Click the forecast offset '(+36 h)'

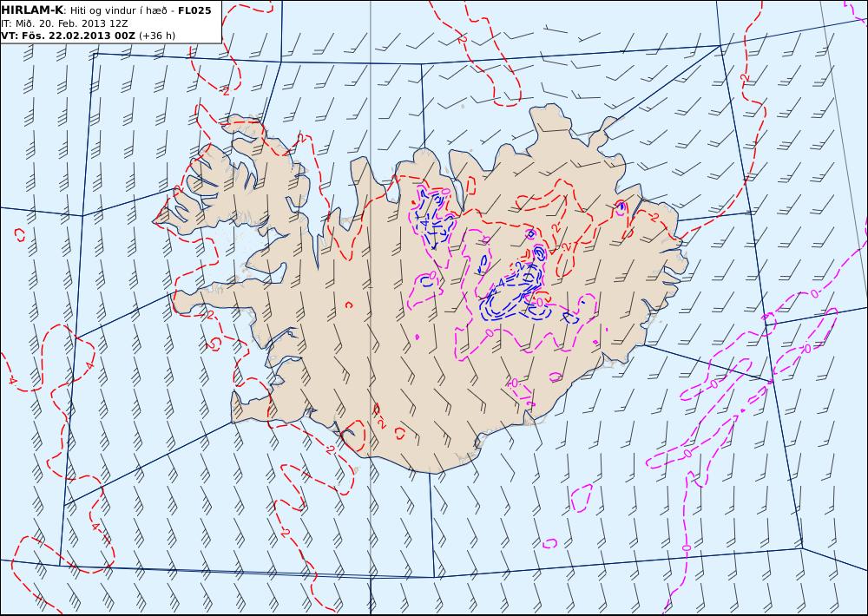[156, 36]
